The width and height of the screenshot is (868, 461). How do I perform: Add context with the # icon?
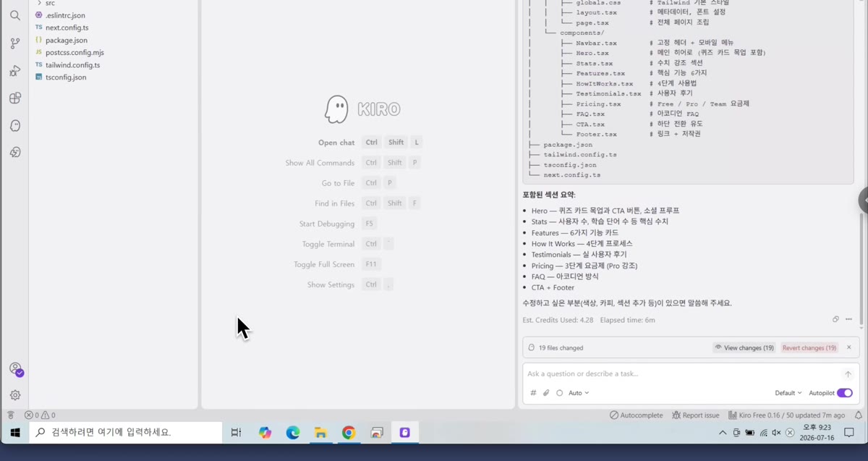[x=533, y=393]
